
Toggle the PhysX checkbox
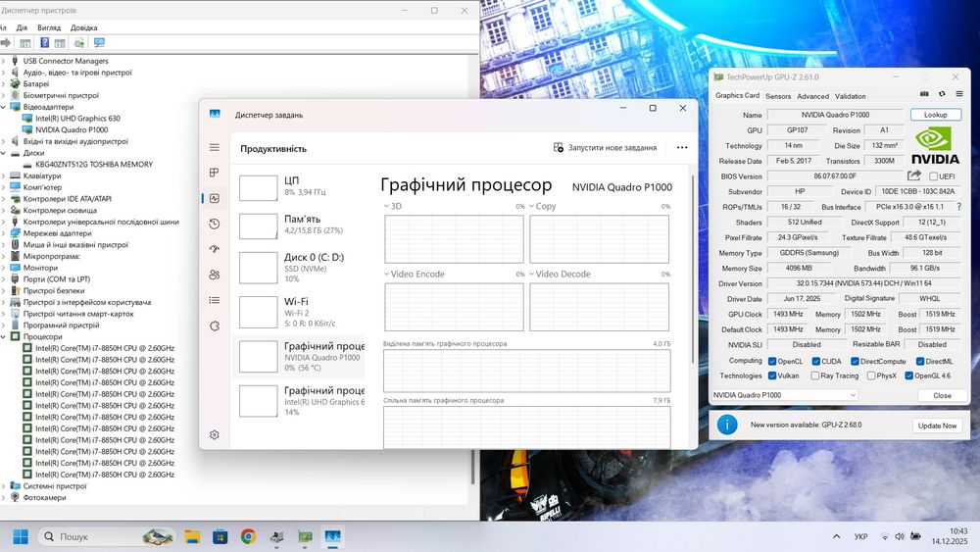[x=870, y=376]
